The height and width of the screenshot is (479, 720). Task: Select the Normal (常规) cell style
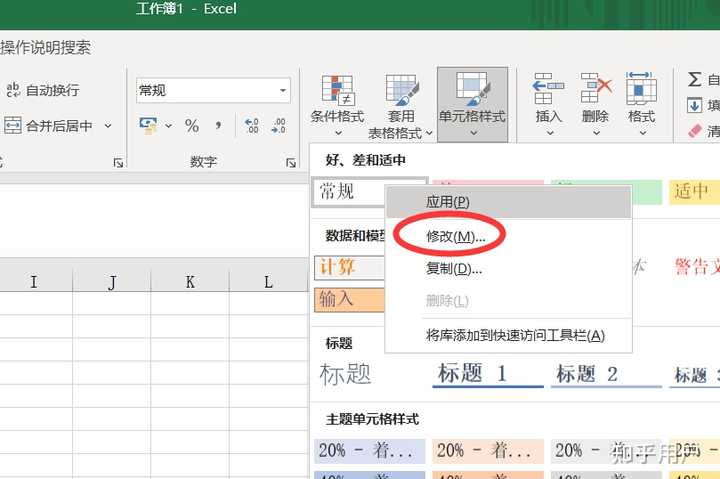(x=349, y=192)
